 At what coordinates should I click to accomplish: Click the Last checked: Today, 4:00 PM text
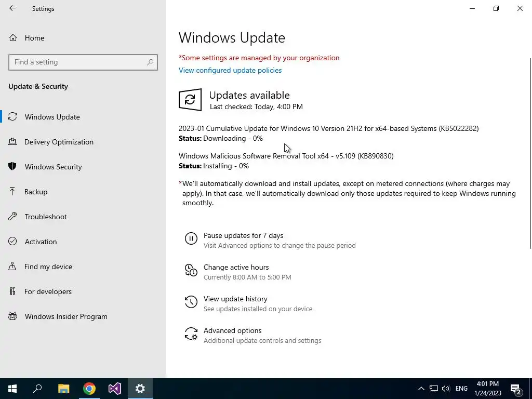coord(256,107)
